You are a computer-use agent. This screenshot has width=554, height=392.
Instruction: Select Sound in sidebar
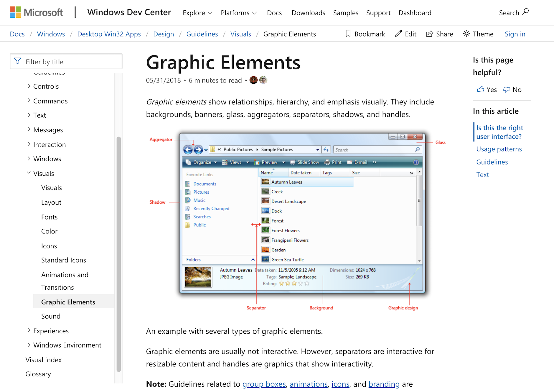[51, 316]
